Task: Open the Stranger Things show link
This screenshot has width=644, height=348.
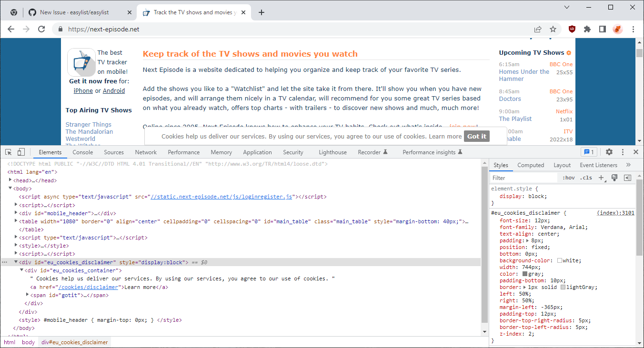Action: point(89,125)
